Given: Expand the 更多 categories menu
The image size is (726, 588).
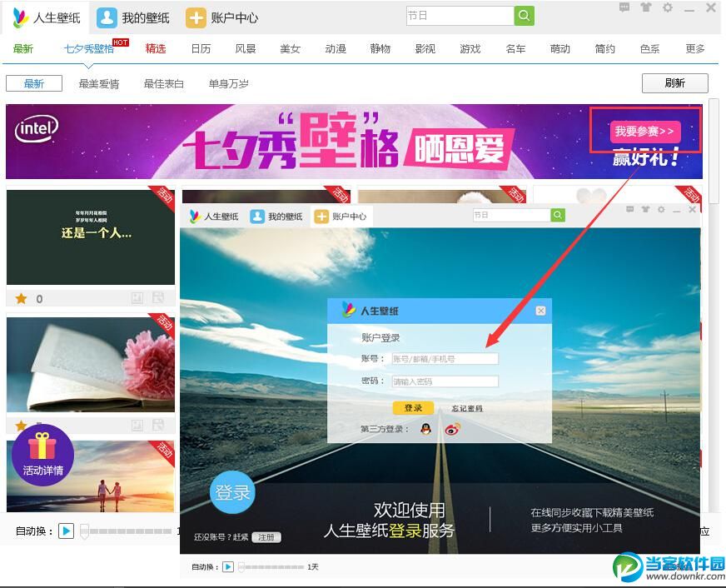Looking at the screenshot, I should click(x=695, y=48).
